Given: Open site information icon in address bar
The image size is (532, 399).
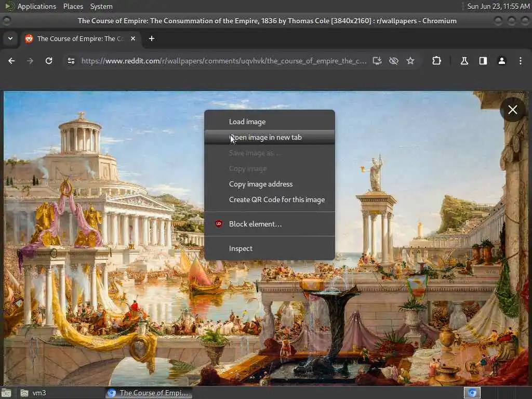Looking at the screenshot, I should click(71, 61).
